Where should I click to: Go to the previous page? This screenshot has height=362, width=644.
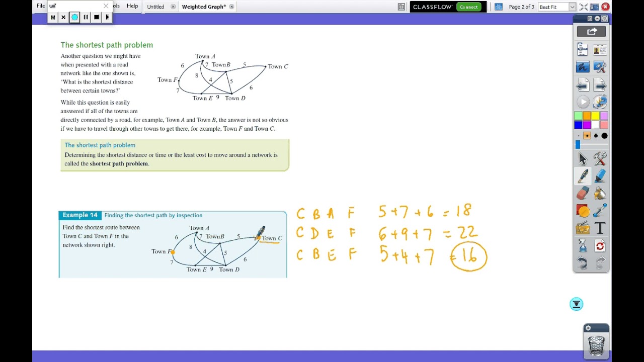click(583, 84)
